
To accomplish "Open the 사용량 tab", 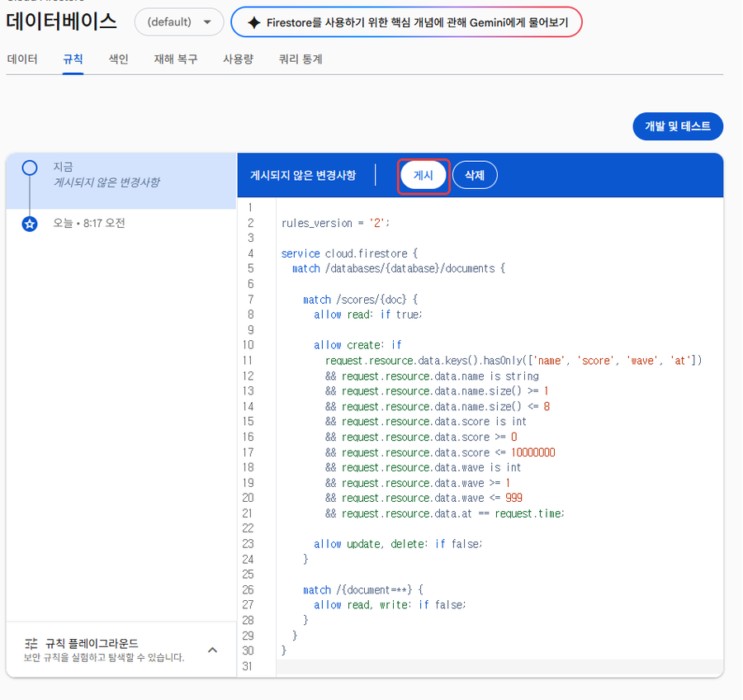I will (239, 59).
